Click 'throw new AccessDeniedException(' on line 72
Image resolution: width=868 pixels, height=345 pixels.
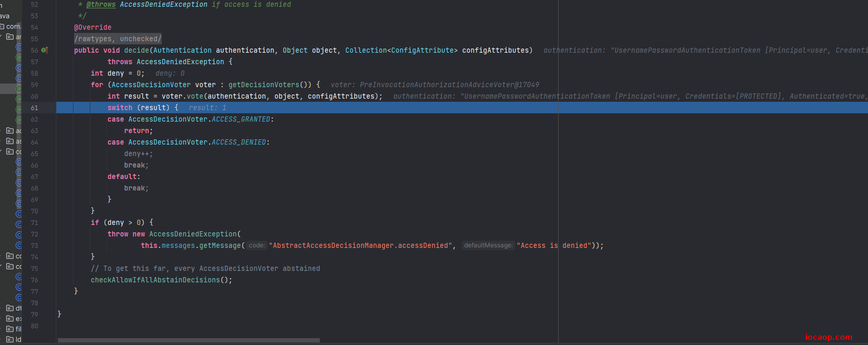[x=174, y=234]
